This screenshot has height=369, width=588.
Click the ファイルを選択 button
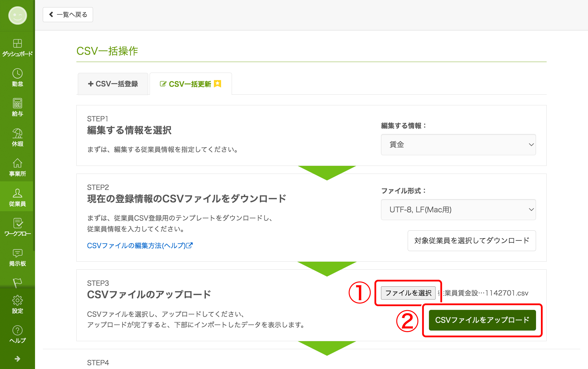[408, 293]
